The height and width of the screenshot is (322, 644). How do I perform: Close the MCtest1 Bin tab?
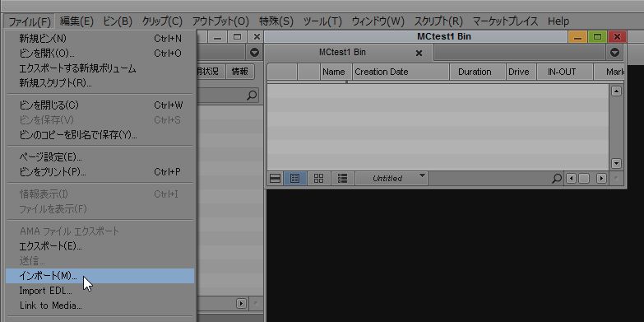[419, 53]
